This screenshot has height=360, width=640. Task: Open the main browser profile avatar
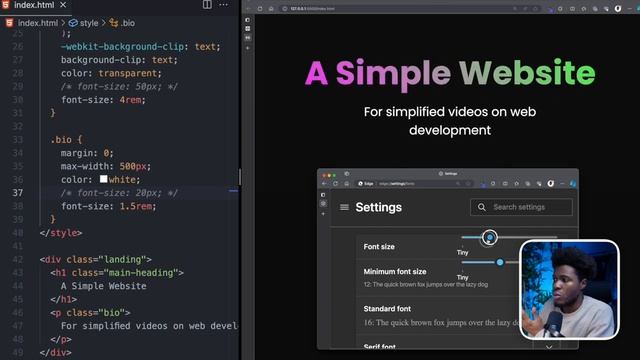[618, 9]
